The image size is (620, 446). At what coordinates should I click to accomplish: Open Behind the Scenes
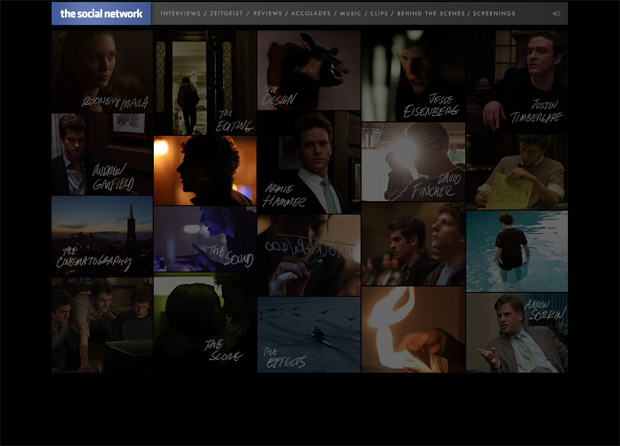click(x=431, y=13)
